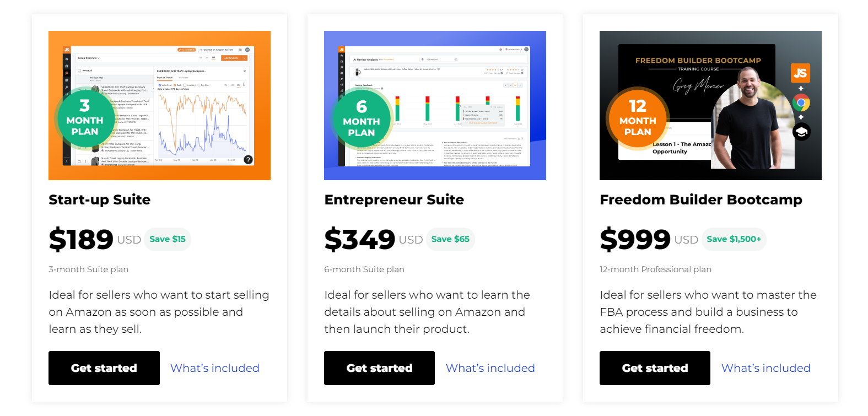Image resolution: width=868 pixels, height=416 pixels.
Task: Select the Product Trends tab
Action: click(164, 78)
